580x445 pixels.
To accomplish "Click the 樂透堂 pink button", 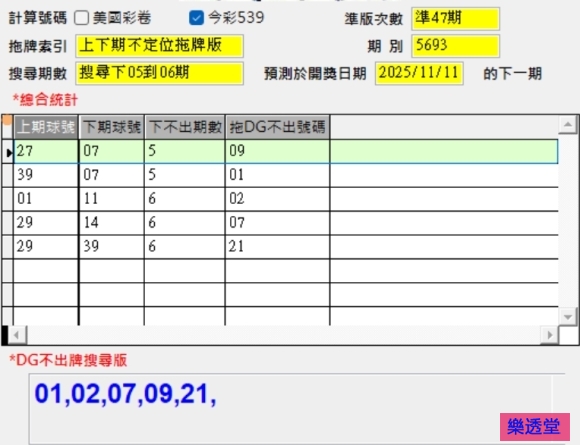I will [535, 427].
